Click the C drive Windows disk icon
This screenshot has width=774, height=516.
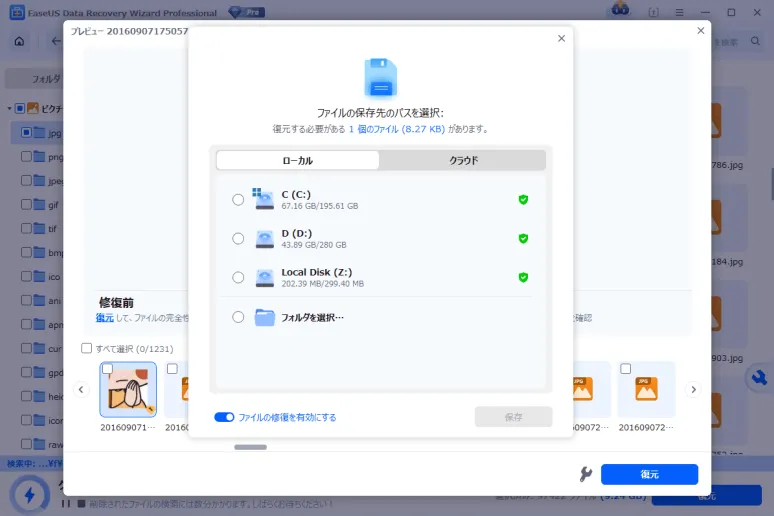[x=263, y=199]
